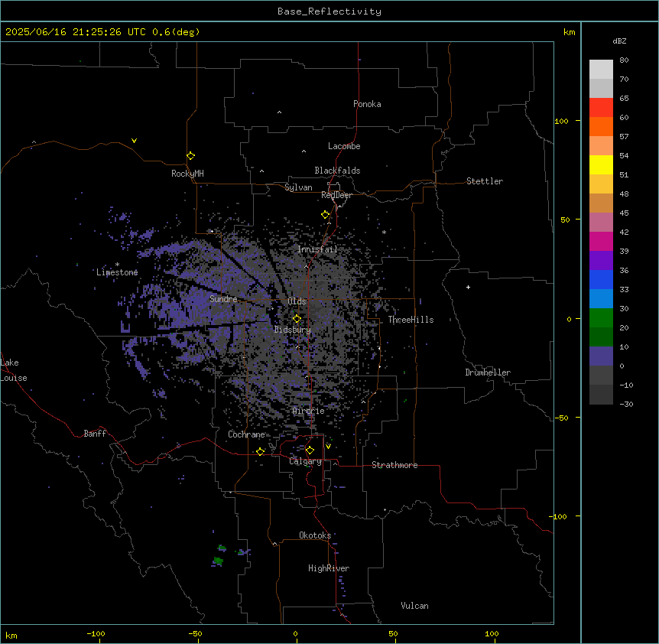The image size is (659, 644).
Task: Click the HighRiver label
Action: click(329, 568)
